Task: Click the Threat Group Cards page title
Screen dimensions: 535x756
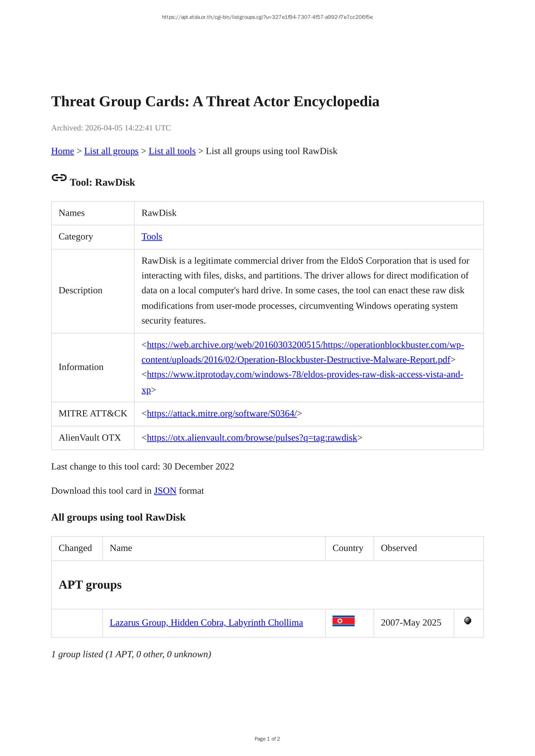Action: coord(215,102)
